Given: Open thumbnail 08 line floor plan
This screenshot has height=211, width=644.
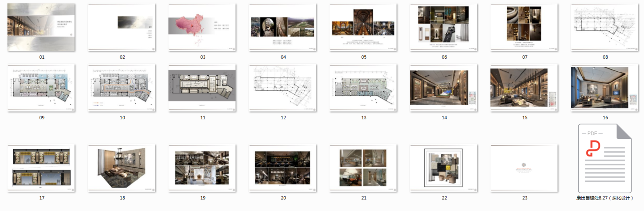Looking at the screenshot, I should tap(605, 27).
